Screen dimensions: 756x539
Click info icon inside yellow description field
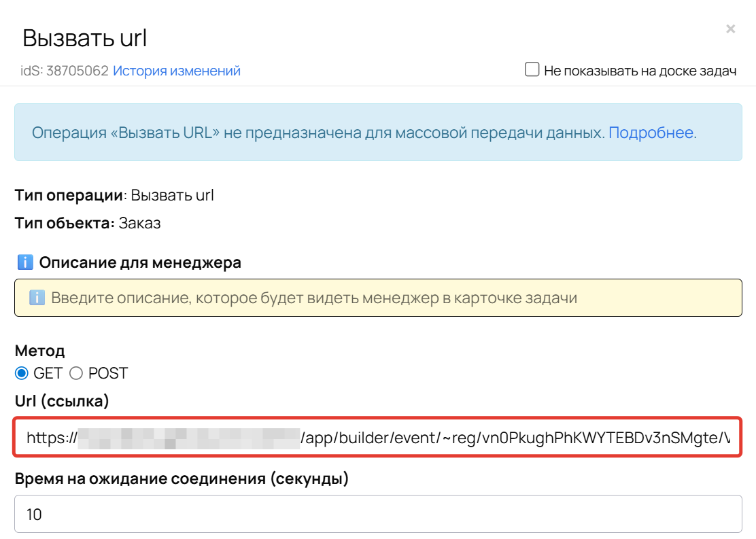[37, 298]
